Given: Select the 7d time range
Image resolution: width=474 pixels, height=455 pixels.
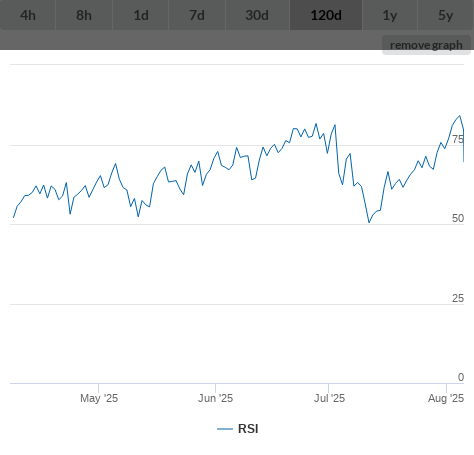Looking at the screenshot, I should [x=197, y=15].
